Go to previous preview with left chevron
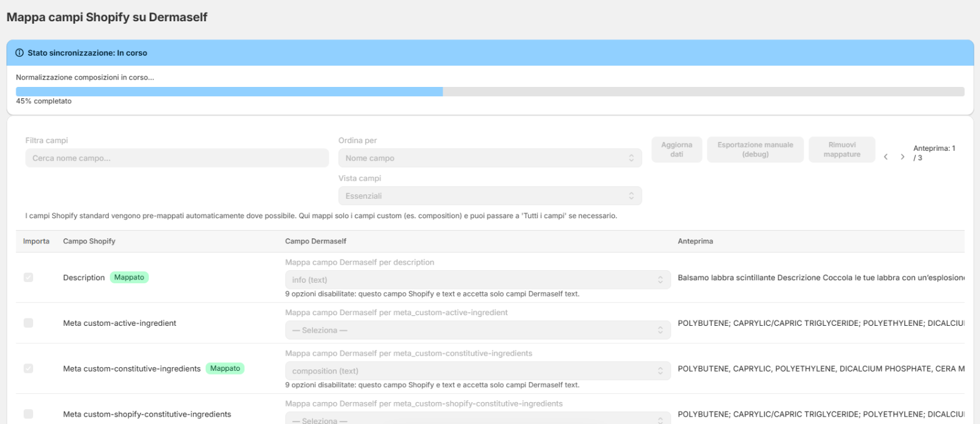The width and height of the screenshot is (980, 424). click(x=886, y=157)
